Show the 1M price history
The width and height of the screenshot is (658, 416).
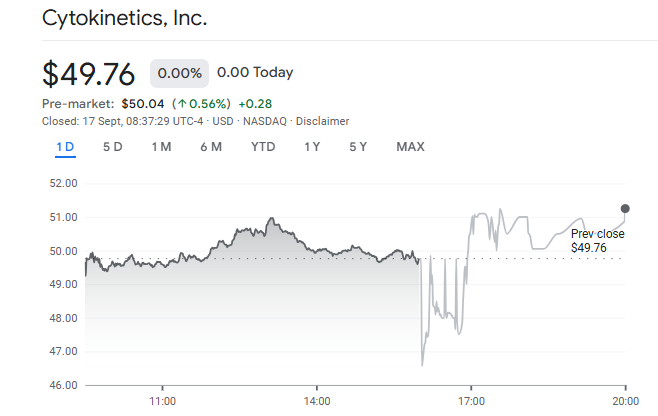pyautogui.click(x=161, y=147)
